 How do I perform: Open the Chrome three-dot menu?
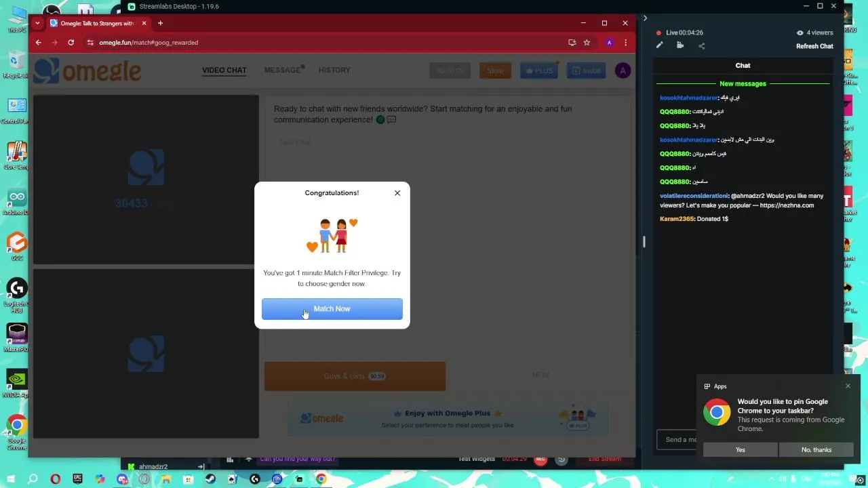(x=625, y=42)
